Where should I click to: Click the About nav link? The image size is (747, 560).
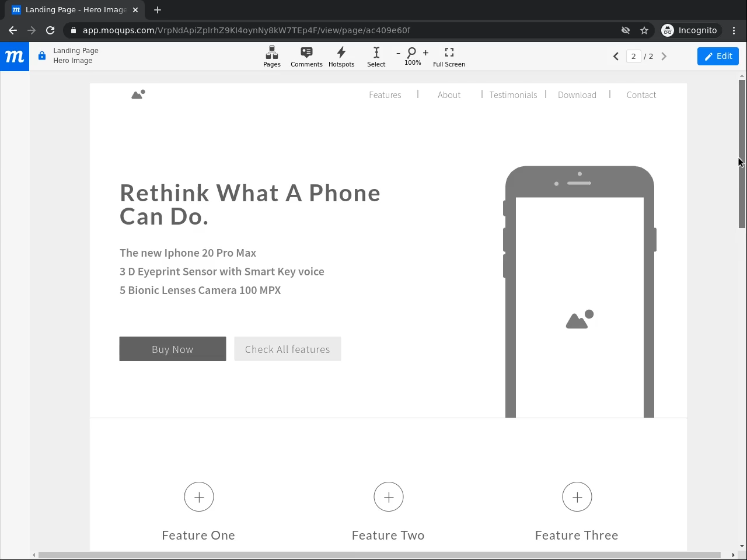click(449, 95)
